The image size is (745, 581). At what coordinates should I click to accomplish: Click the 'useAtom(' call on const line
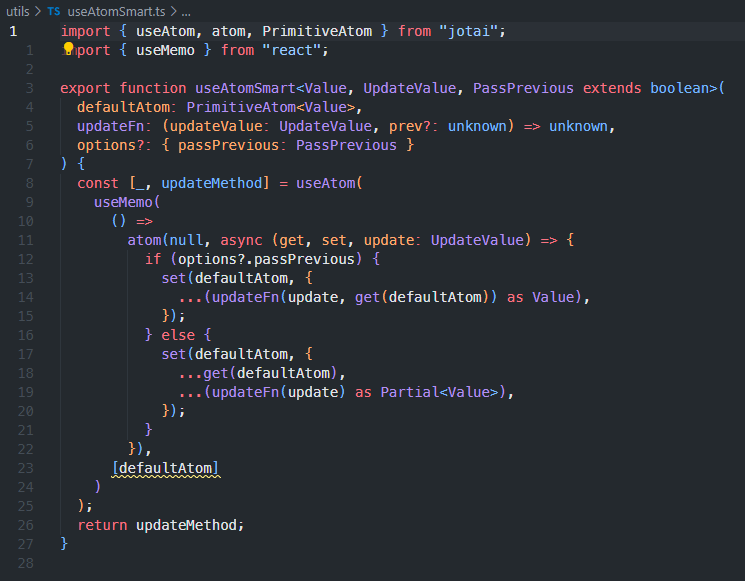tap(329, 183)
